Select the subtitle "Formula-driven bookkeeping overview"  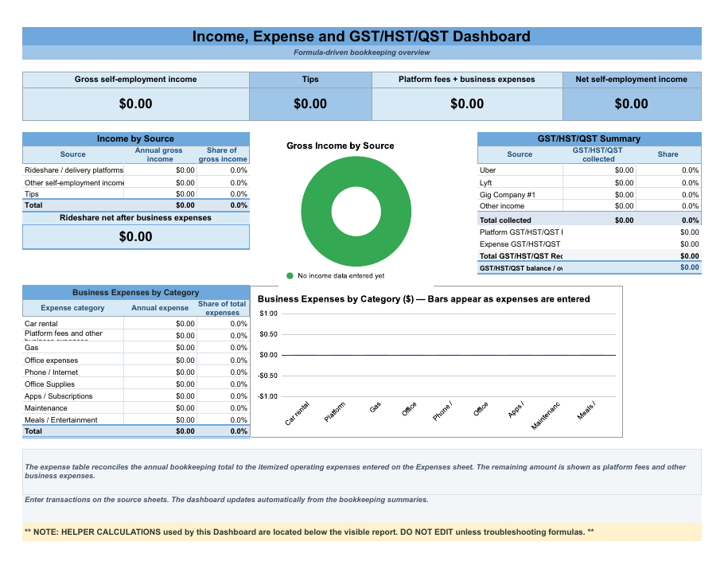pyautogui.click(x=361, y=53)
